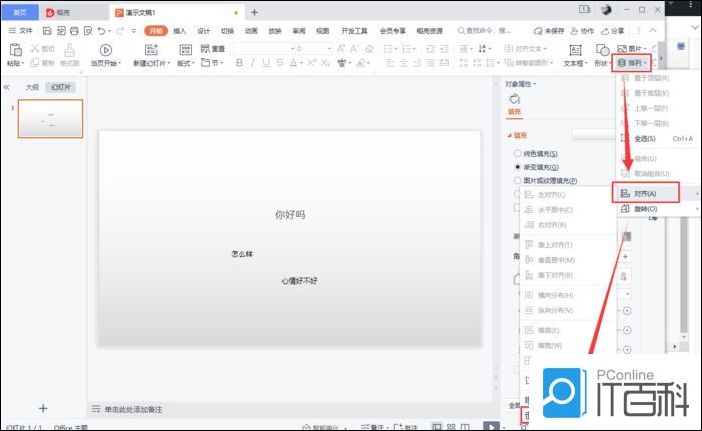Open the 对齐(A) submenu item
This screenshot has width=702, height=431.
(x=645, y=192)
